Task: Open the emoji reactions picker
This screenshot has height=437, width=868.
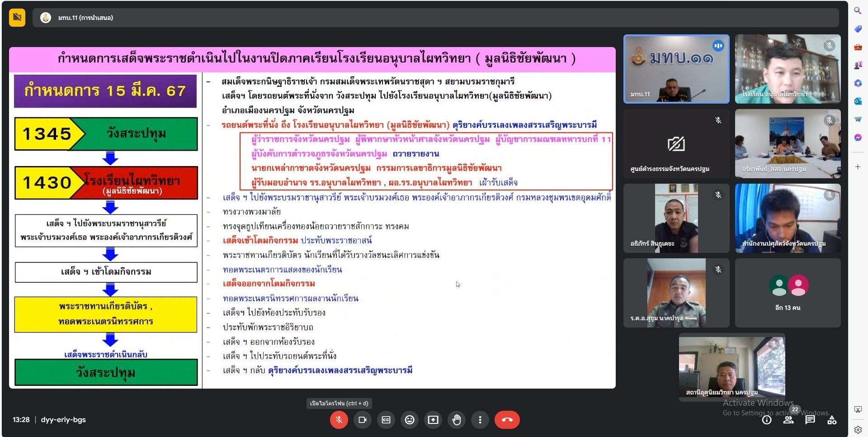Action: click(x=410, y=420)
